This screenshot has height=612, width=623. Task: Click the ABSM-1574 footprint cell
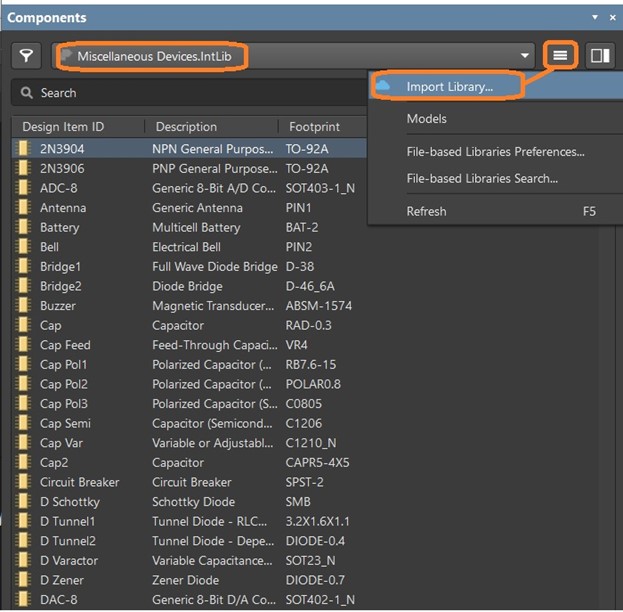[319, 305]
